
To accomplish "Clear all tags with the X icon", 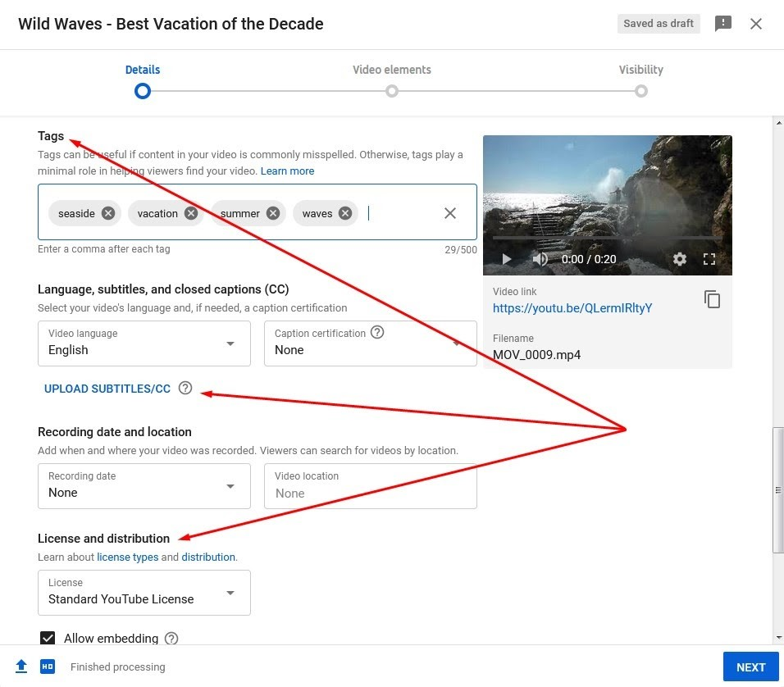I will coord(450,213).
